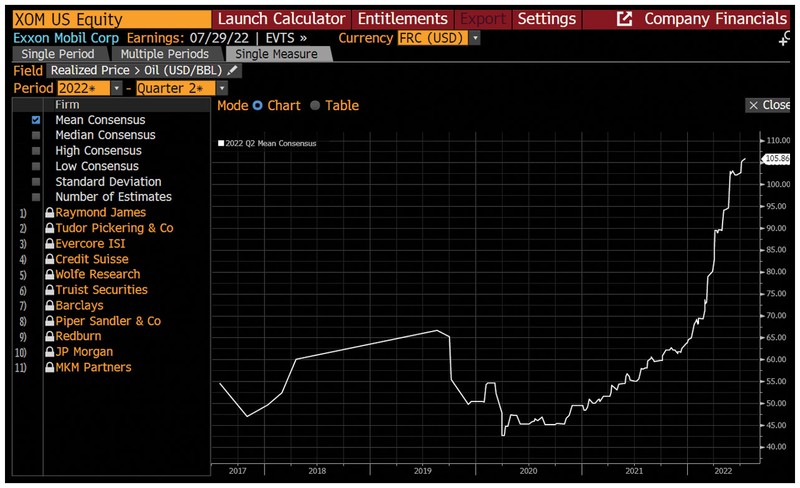The height and width of the screenshot is (488, 800).
Task: Switch to the Multiple Periods tab
Action: (x=165, y=54)
